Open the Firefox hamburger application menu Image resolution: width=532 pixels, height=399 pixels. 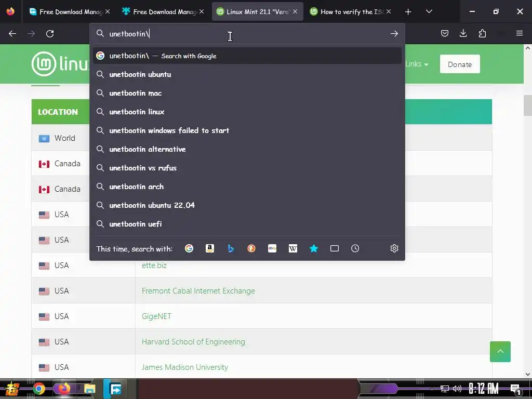[x=519, y=34]
